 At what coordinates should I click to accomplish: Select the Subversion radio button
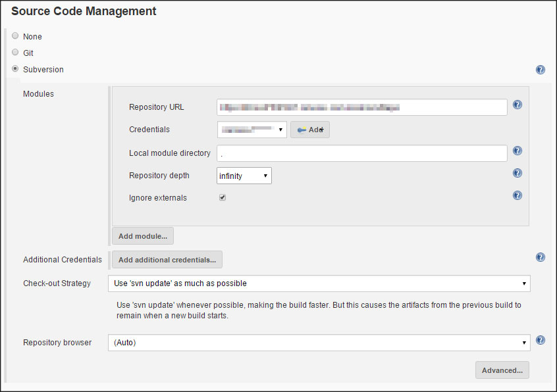(15, 68)
